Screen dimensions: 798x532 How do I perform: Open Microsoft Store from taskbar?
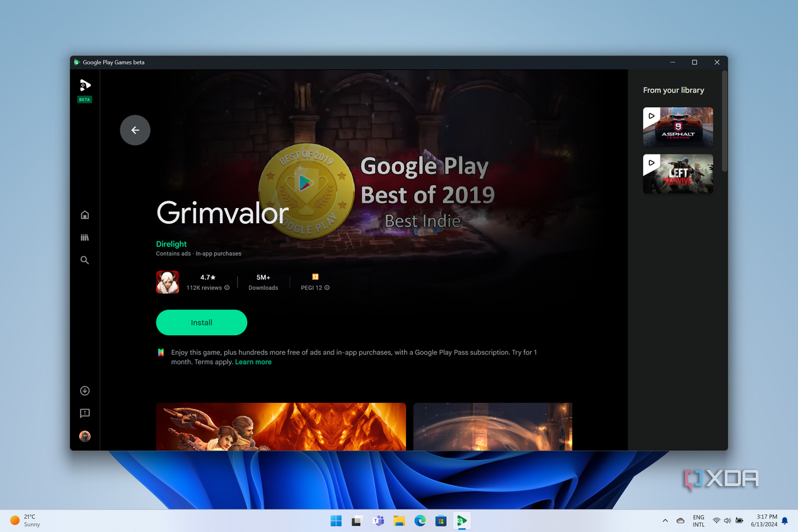click(441, 521)
